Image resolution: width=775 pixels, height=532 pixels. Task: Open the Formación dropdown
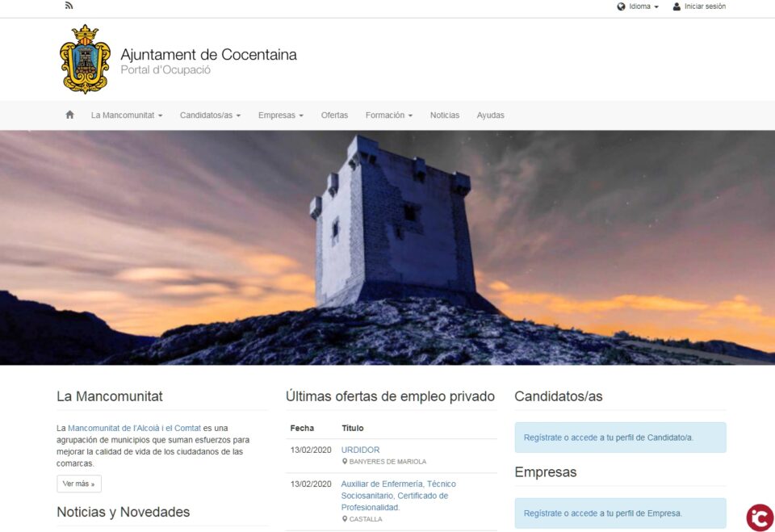pos(388,115)
